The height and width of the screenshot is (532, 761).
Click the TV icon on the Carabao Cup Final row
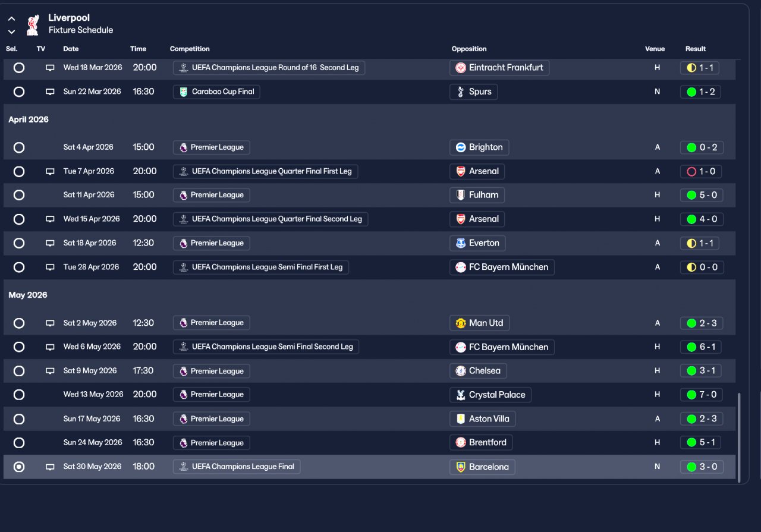[51, 92]
